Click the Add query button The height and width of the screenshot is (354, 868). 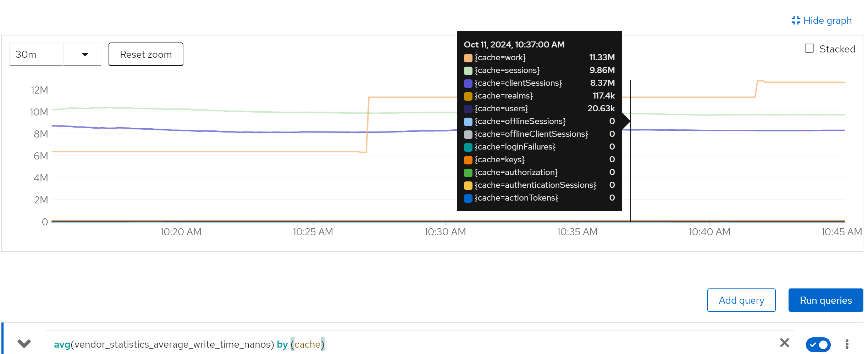(x=741, y=300)
